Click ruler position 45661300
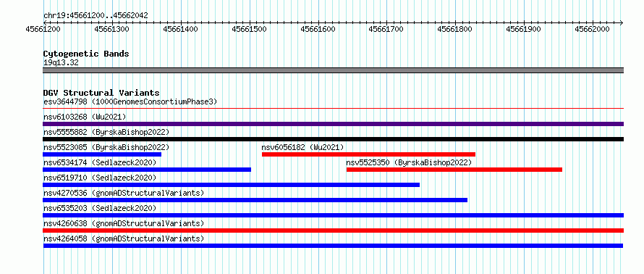644x274 pixels. [x=111, y=29]
